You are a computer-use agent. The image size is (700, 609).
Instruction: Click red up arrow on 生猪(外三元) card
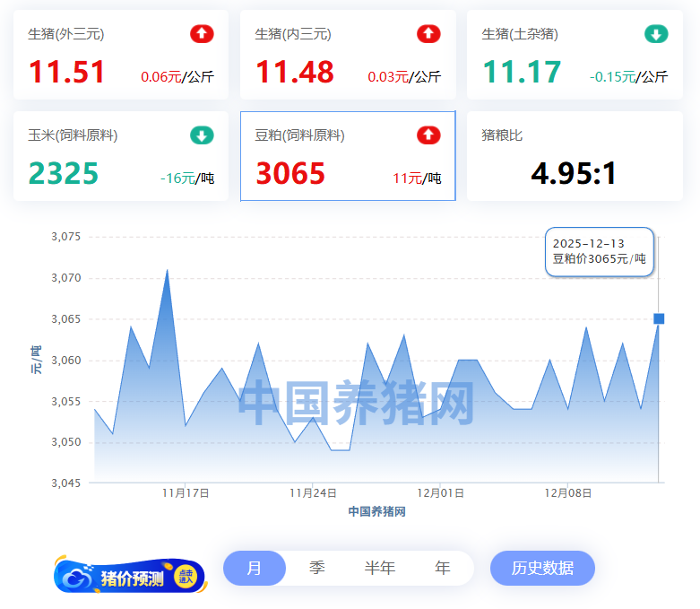click(202, 34)
